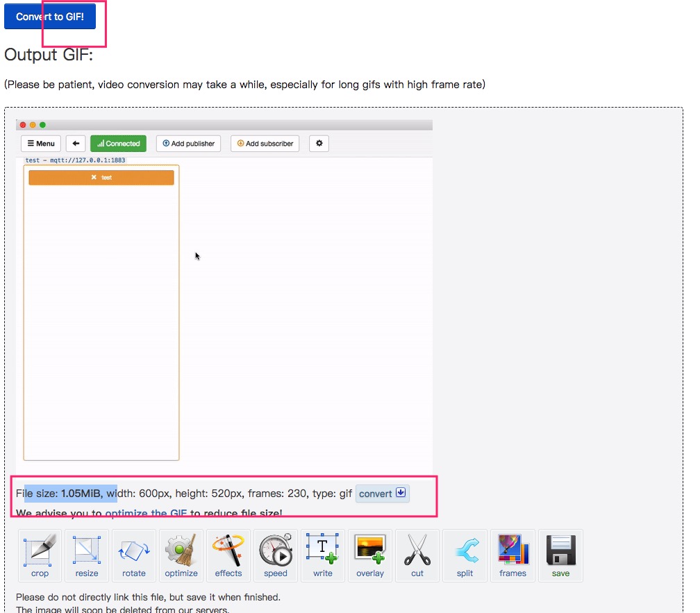Viewport: 700px width, 613px height.
Task: Close the orange test topic bar
Action: point(94,177)
